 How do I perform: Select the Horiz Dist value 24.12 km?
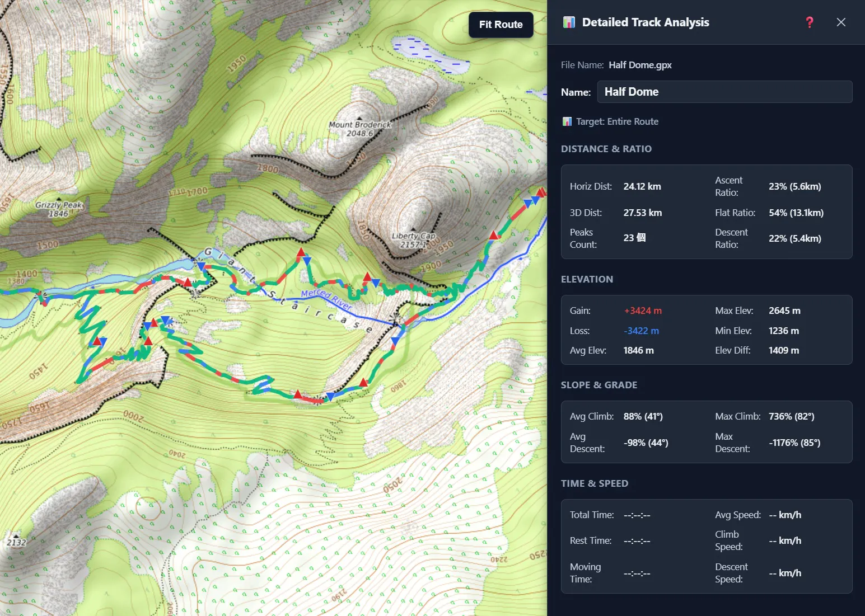click(x=642, y=186)
